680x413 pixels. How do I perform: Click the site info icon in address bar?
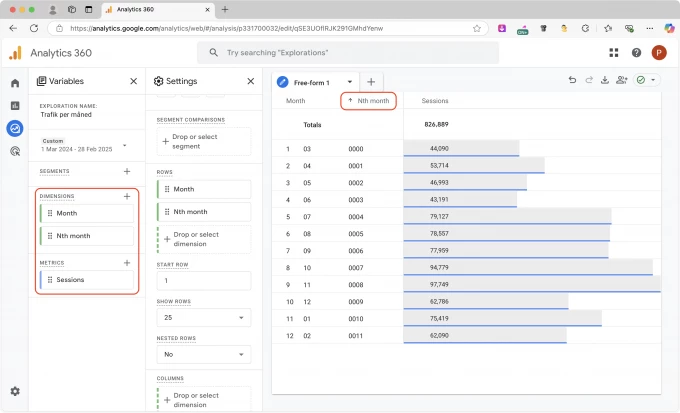point(60,28)
